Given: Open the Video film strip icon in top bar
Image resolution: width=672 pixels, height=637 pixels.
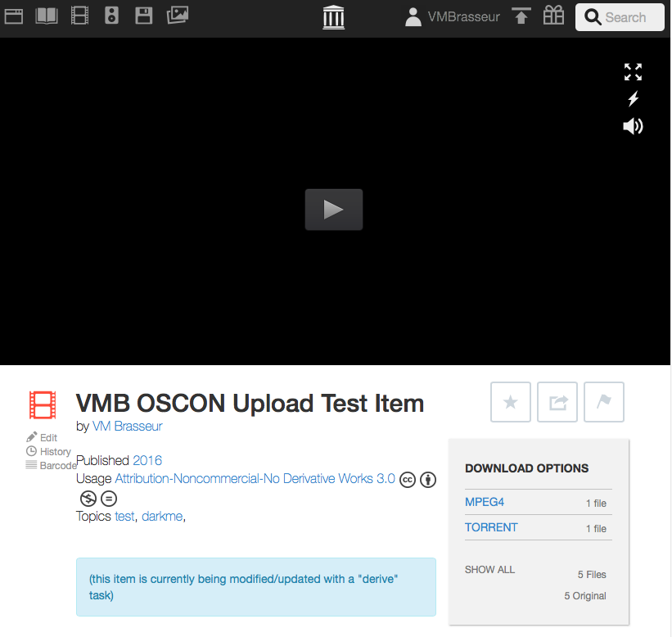Looking at the screenshot, I should click(x=79, y=16).
